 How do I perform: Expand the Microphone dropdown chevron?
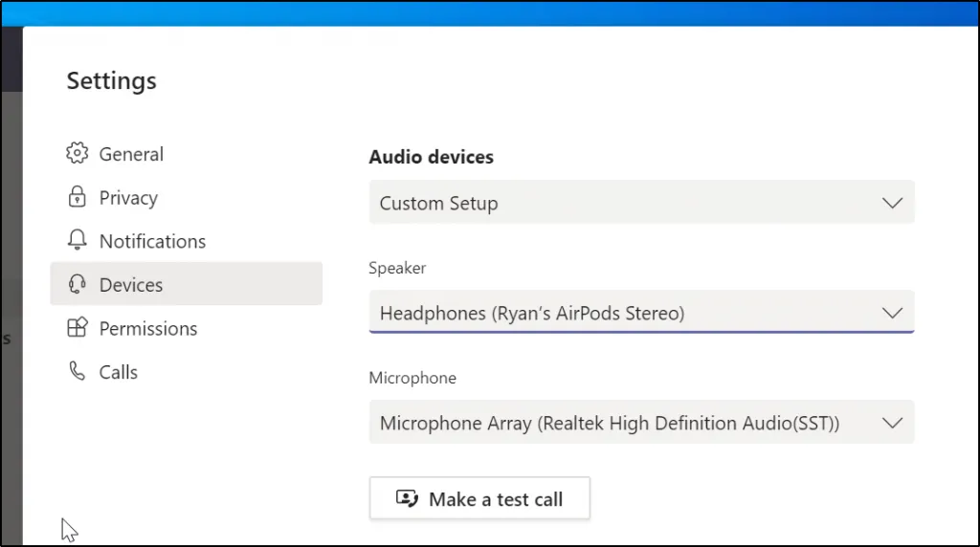click(892, 423)
